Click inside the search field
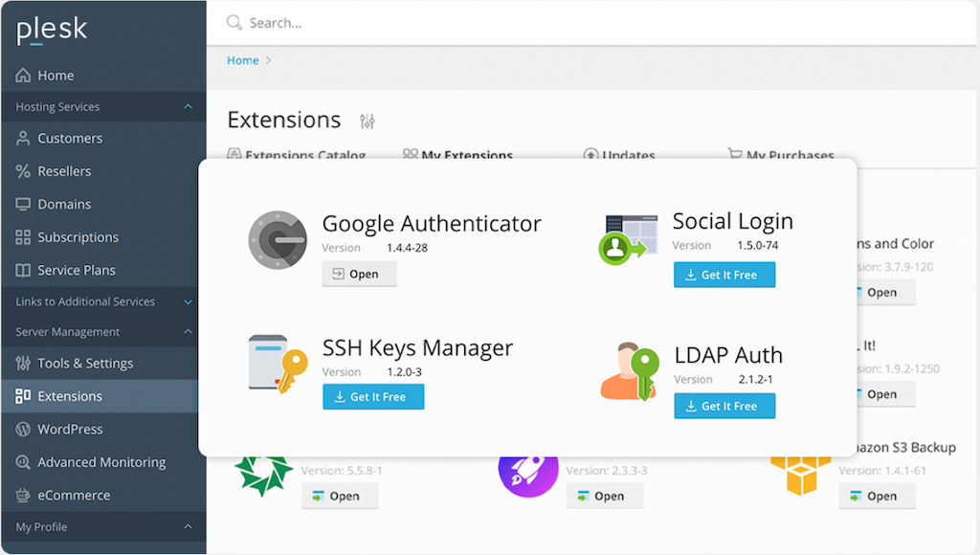Screen dimensions: 980x555 pyautogui.click(x=383, y=21)
